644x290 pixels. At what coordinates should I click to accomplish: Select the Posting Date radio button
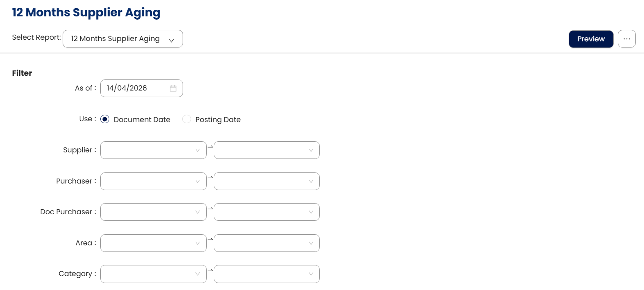pos(187,119)
